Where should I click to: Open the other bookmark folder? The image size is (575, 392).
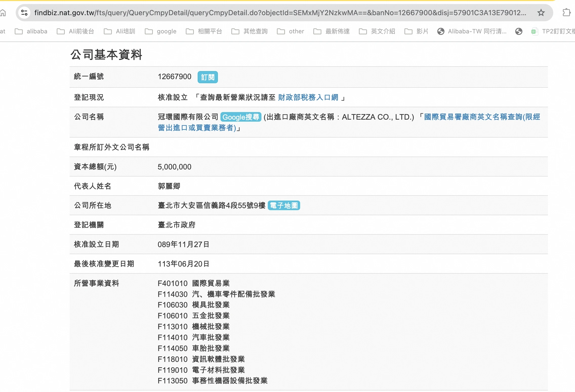pyautogui.click(x=291, y=31)
